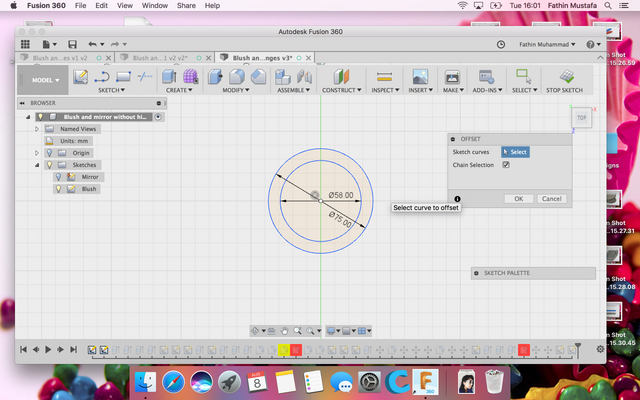
Task: Select the Press Pull tool
Action: (x=215, y=76)
